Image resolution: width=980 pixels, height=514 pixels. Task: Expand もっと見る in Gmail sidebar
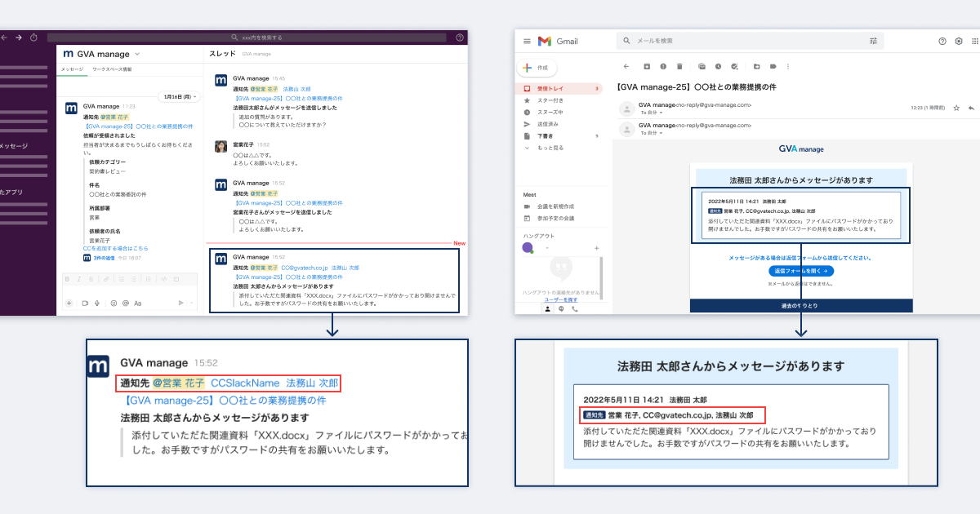(550, 148)
